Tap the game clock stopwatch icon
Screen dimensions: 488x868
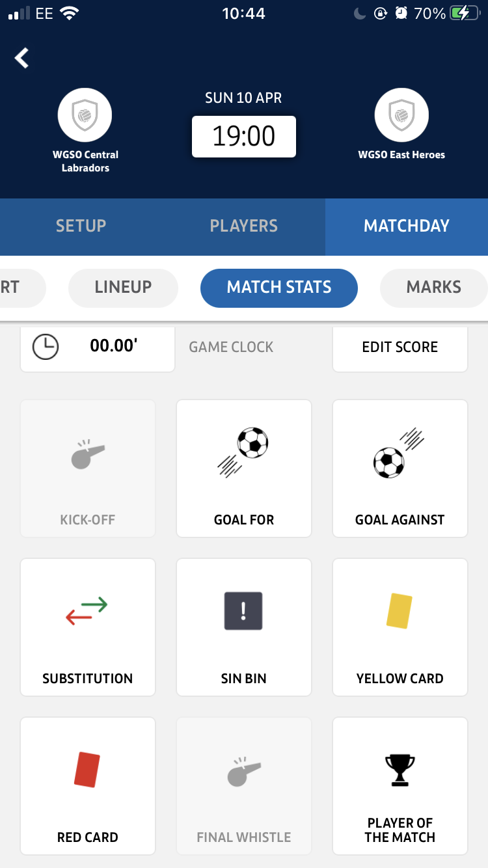43,346
